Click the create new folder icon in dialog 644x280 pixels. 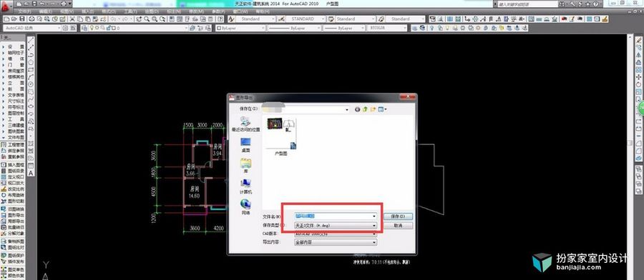tap(373, 109)
